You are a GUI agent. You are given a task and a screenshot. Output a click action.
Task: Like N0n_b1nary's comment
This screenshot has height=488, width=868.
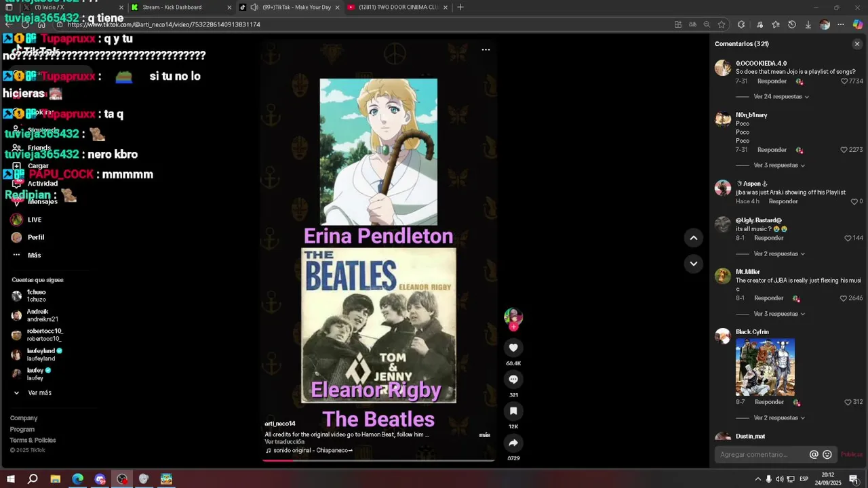(844, 150)
